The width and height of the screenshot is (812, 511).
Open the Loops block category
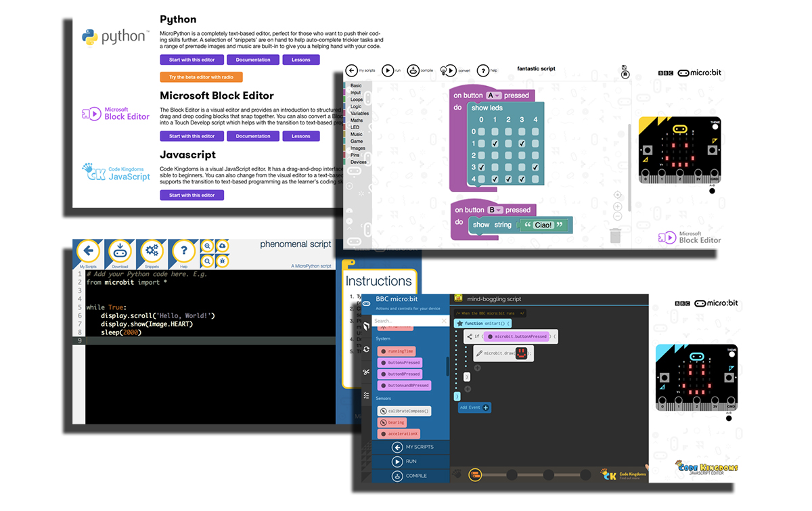click(x=357, y=99)
